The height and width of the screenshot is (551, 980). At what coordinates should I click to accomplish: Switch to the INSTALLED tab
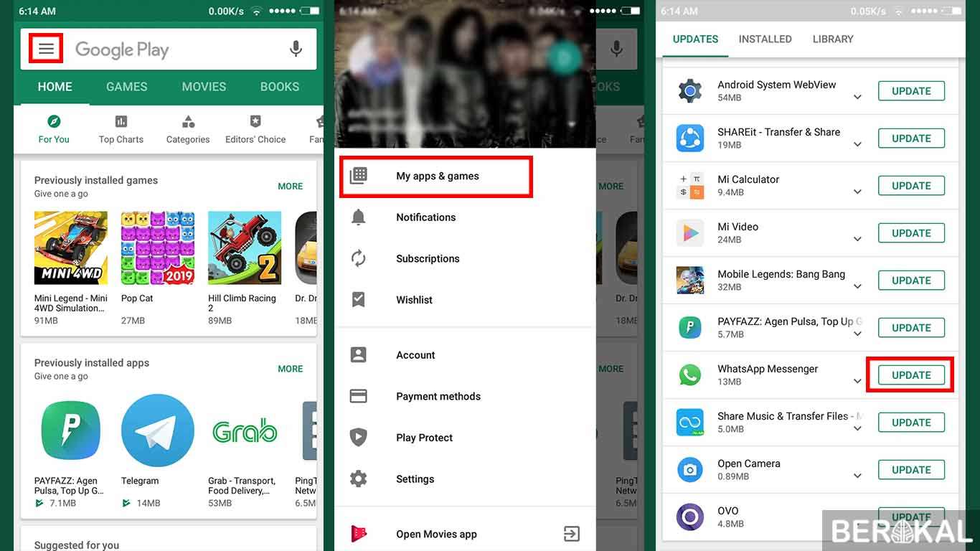tap(765, 39)
